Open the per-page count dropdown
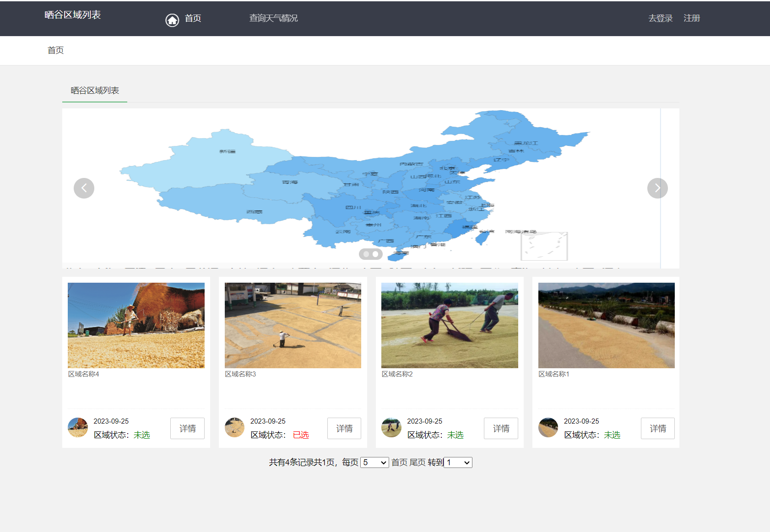This screenshot has height=532, width=770. 374,462
